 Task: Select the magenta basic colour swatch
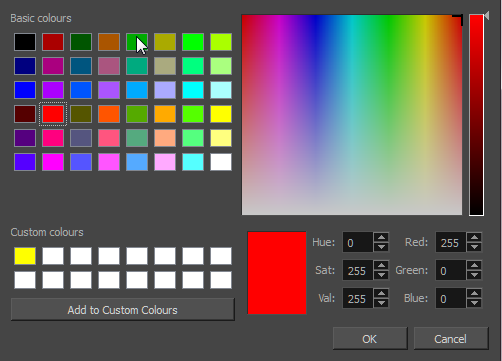point(53,162)
